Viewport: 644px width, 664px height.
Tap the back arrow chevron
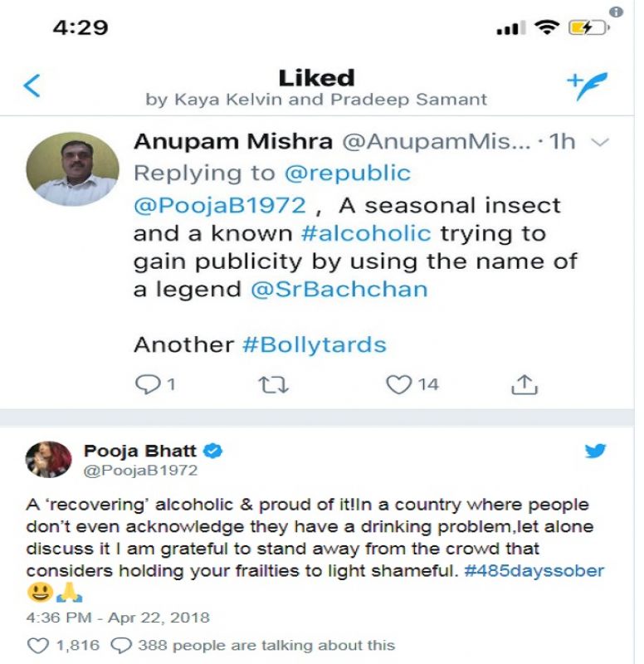32,86
